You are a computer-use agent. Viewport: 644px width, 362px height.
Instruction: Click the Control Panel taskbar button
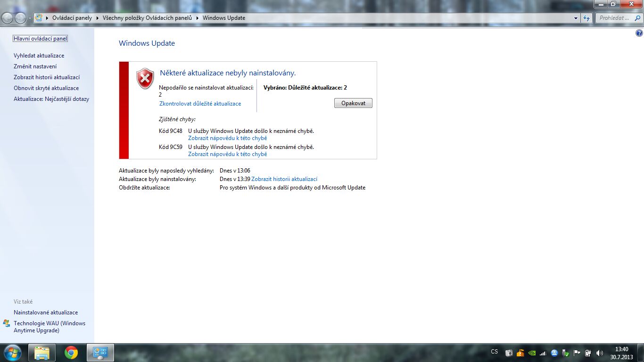click(100, 353)
